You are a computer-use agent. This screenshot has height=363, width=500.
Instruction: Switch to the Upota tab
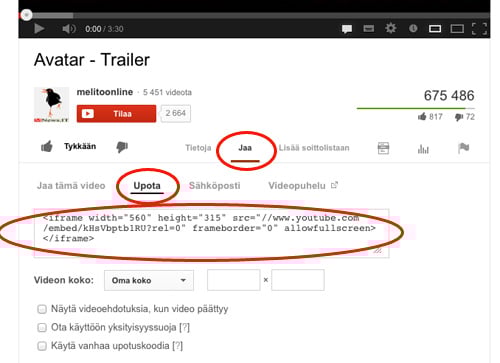pos(147,186)
